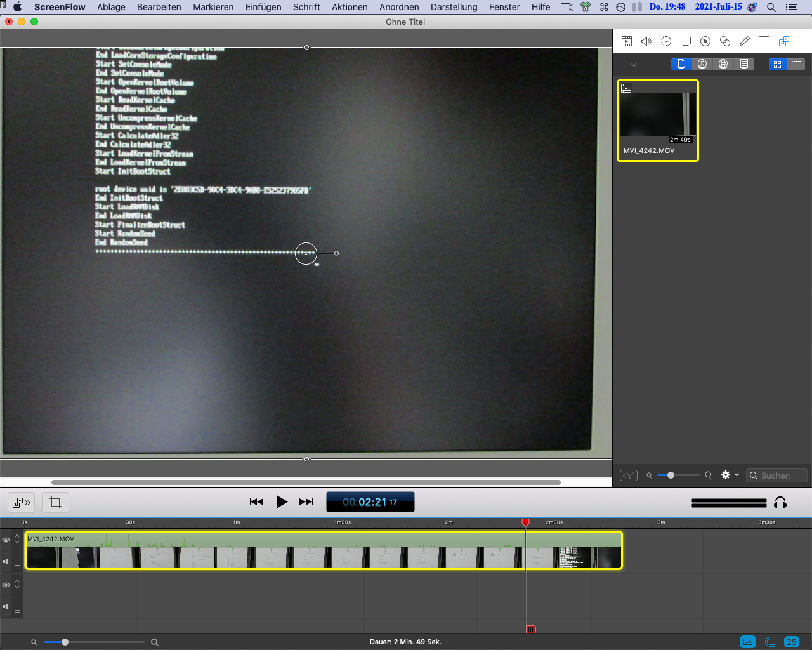Show the stock media library source
Viewport: 812px width, 650px height.
[x=744, y=64]
